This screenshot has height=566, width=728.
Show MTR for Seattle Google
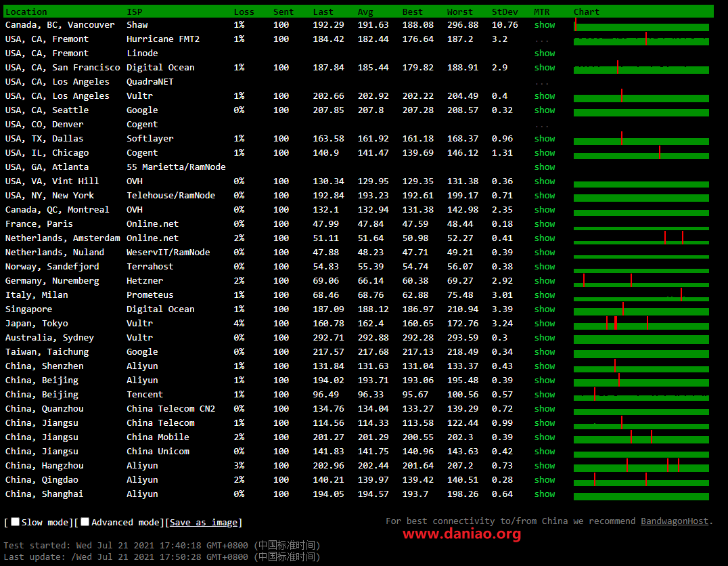pos(545,110)
